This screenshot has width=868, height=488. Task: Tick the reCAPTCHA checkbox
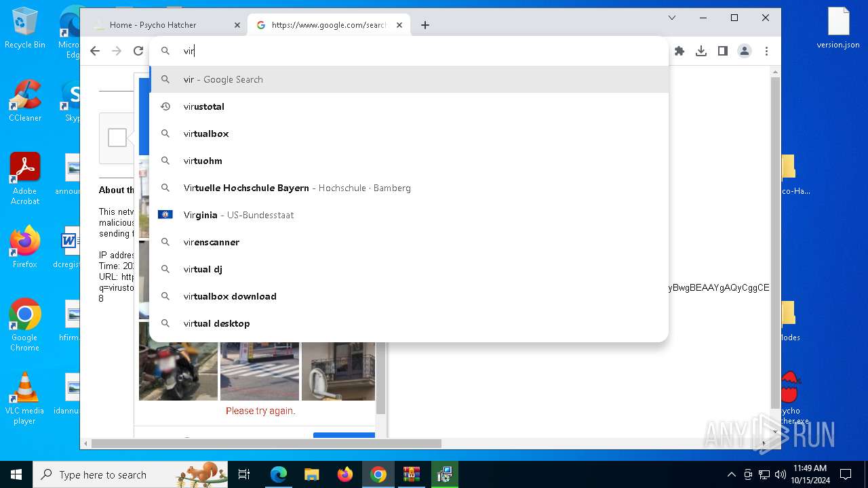click(x=117, y=138)
